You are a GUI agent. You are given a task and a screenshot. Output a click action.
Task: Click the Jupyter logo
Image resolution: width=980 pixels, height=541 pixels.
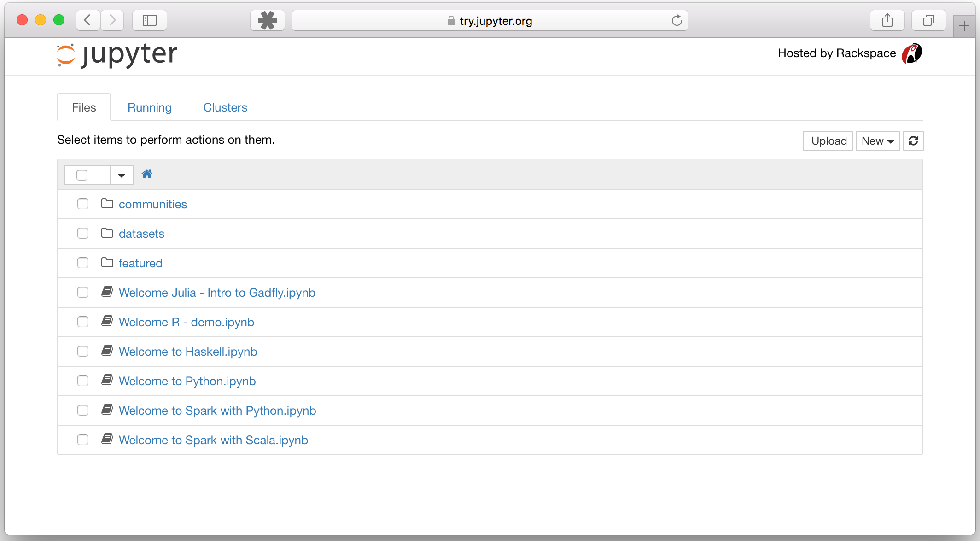pos(117,55)
